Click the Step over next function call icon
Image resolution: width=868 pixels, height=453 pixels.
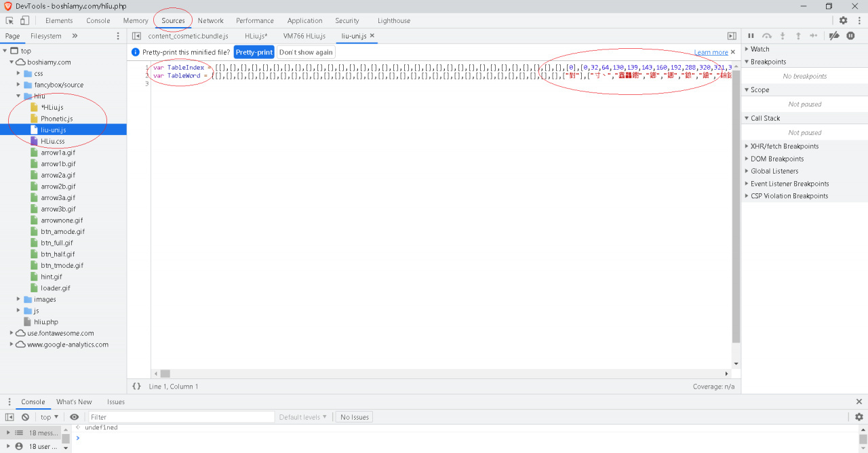click(767, 35)
